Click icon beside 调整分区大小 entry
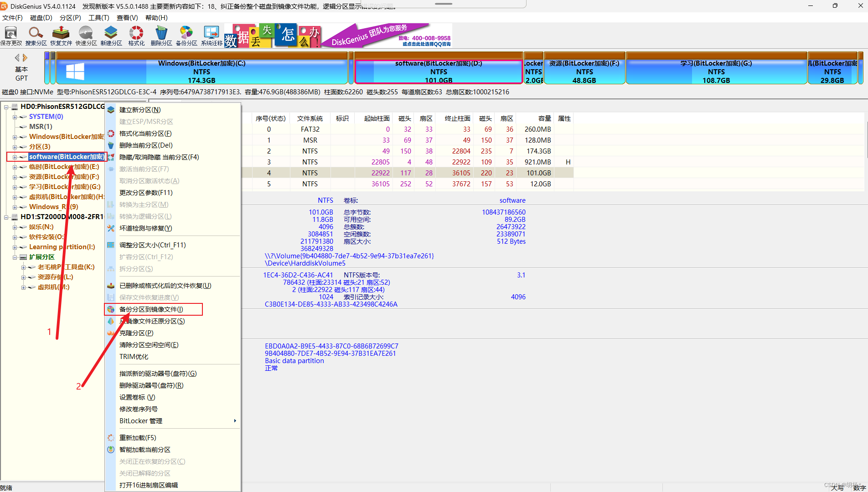Screen dimensions: 868x492 pyautogui.click(x=111, y=245)
